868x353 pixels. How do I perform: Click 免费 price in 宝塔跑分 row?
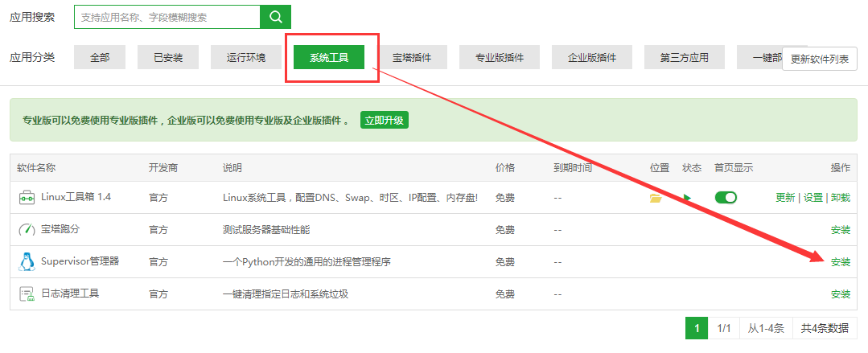pyautogui.click(x=505, y=230)
